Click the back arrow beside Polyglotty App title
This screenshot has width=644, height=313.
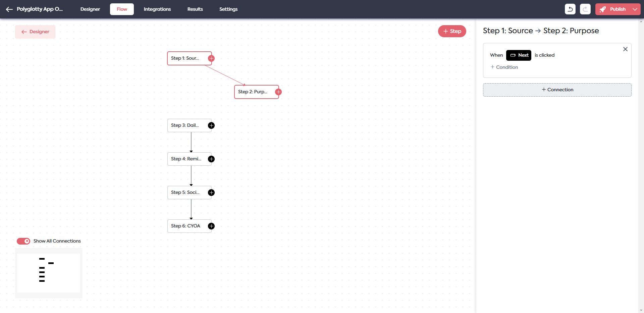(x=9, y=9)
